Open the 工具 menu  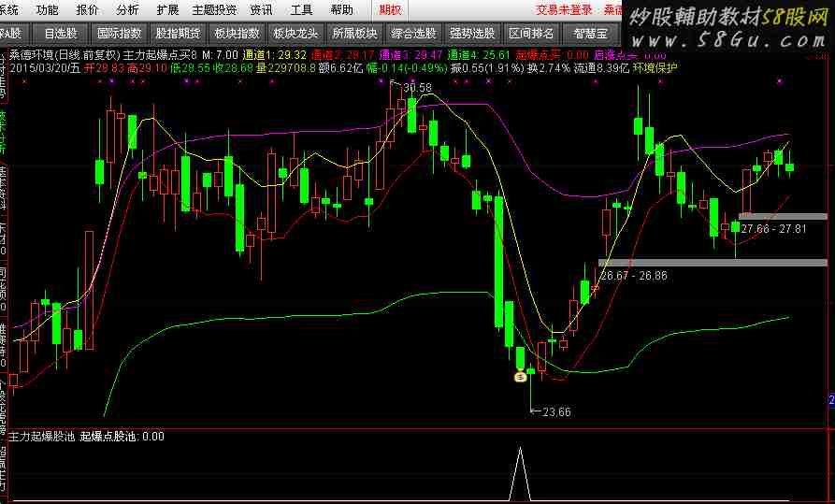pos(301,9)
